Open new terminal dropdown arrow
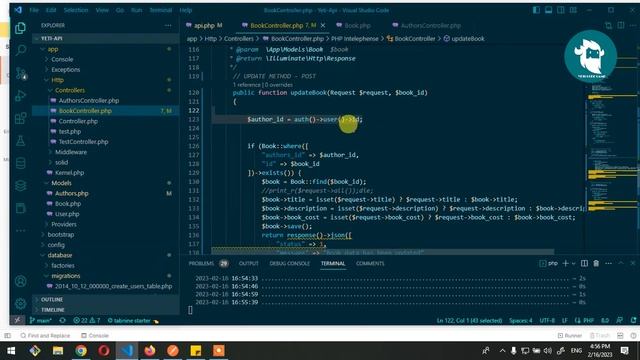 tap(573, 264)
